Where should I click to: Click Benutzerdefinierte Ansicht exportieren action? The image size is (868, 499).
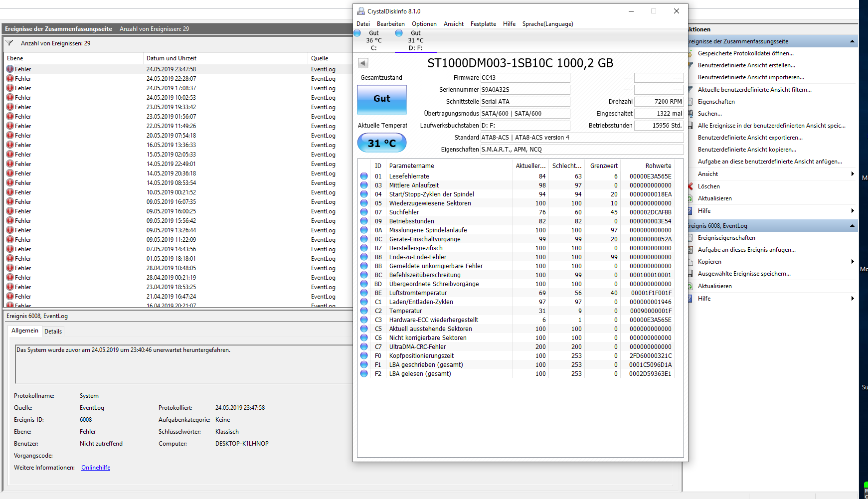(750, 138)
